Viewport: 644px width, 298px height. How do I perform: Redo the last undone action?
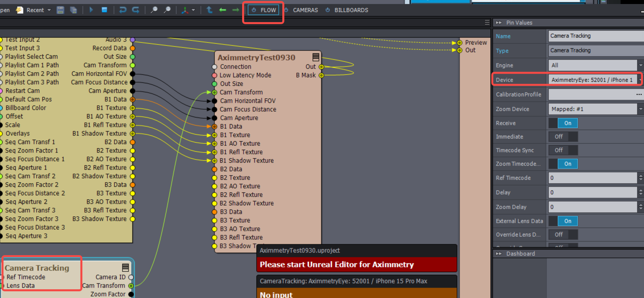pos(136,10)
